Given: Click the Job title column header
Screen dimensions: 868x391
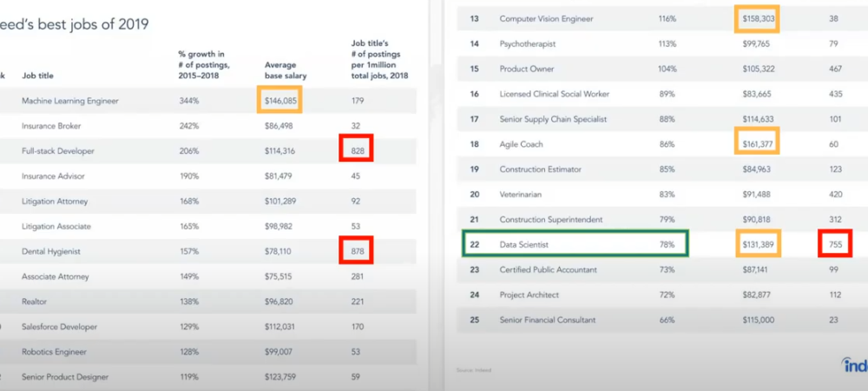Looking at the screenshot, I should [41, 76].
